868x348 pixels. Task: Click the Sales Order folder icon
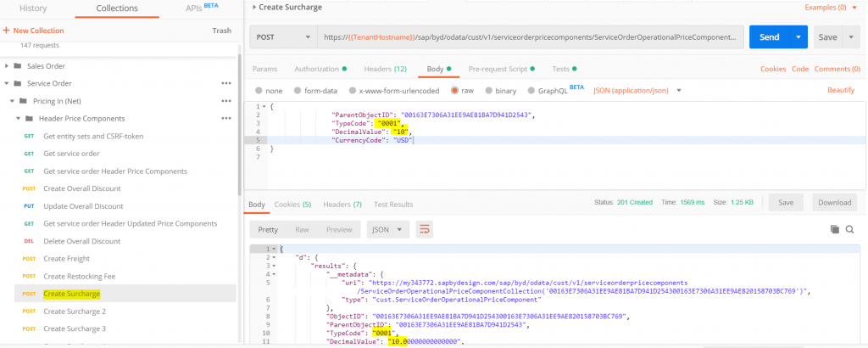(x=18, y=66)
